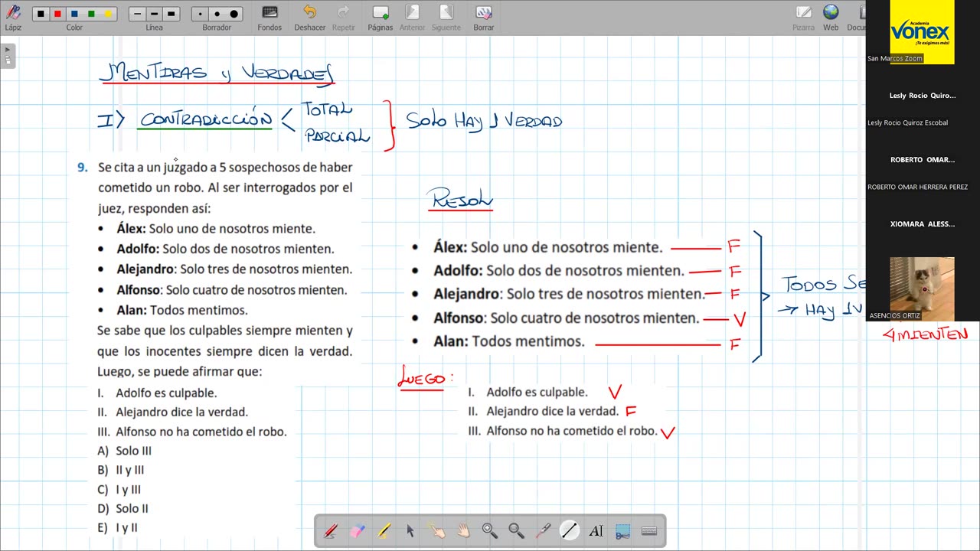Click the zoom in magnifier
Image resolution: width=980 pixels, height=551 pixels.
tap(490, 530)
